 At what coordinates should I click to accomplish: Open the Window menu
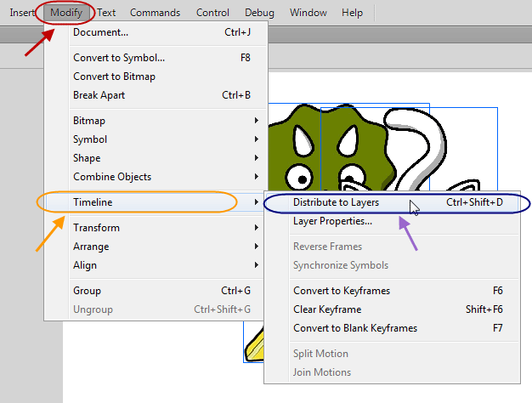click(308, 13)
